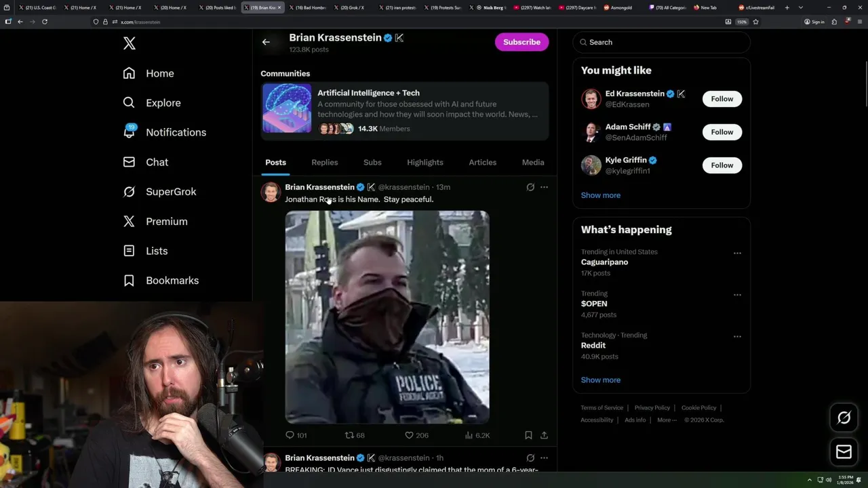Open the more menu on the 1h post

[544, 457]
